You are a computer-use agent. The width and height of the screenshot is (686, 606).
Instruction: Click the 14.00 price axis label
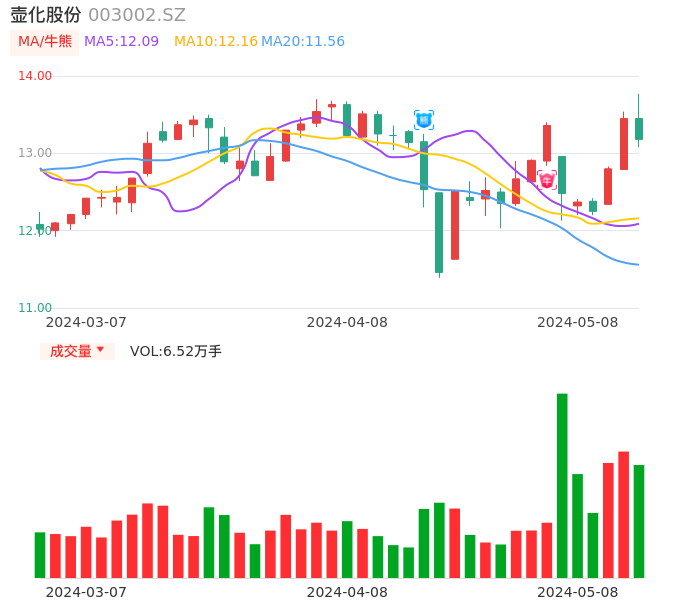pos(35,76)
